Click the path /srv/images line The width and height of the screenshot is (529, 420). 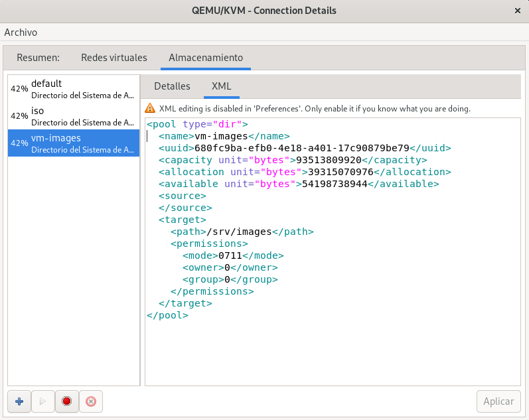point(242,232)
